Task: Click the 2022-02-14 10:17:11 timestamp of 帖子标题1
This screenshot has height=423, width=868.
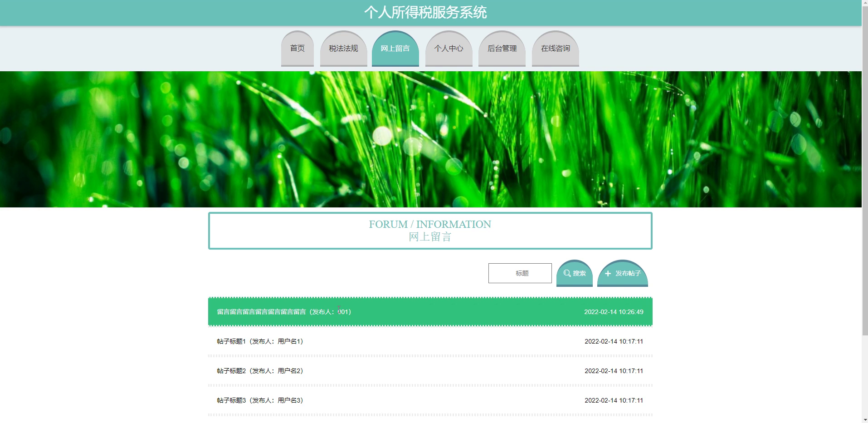Action: click(x=614, y=341)
